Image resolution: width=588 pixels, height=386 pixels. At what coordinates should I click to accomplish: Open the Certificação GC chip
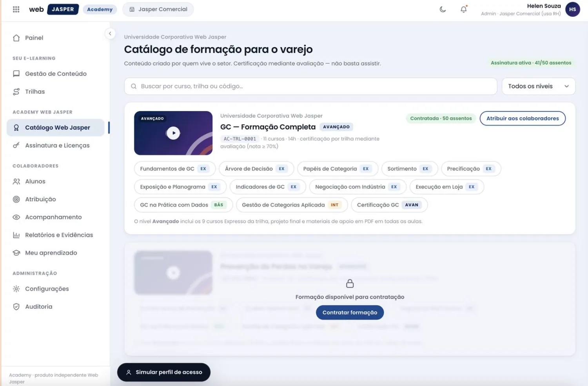(x=389, y=205)
